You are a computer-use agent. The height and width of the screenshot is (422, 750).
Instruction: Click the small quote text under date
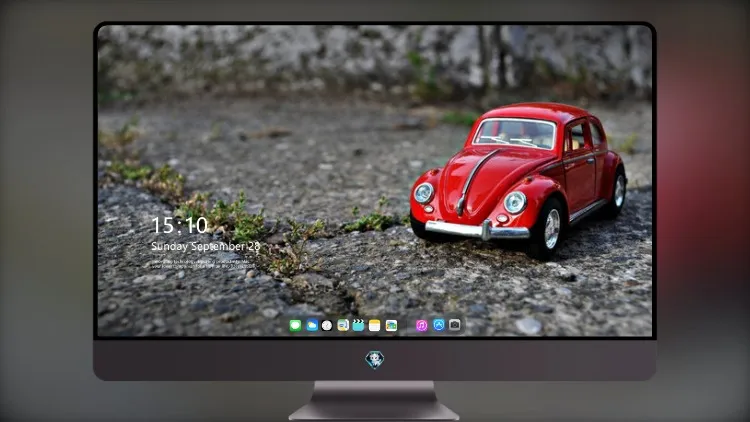[202, 264]
